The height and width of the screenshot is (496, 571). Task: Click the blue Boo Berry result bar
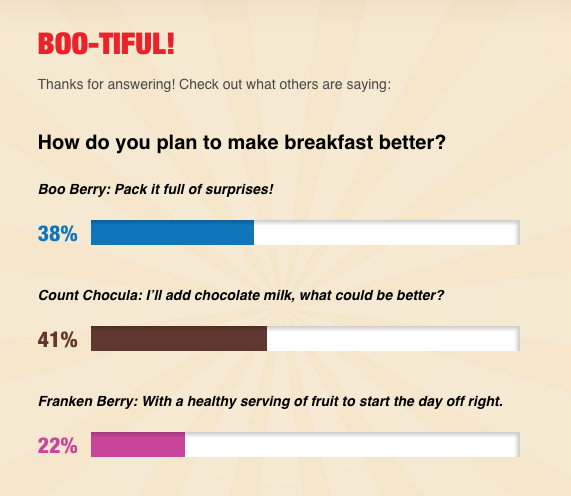[172, 232]
